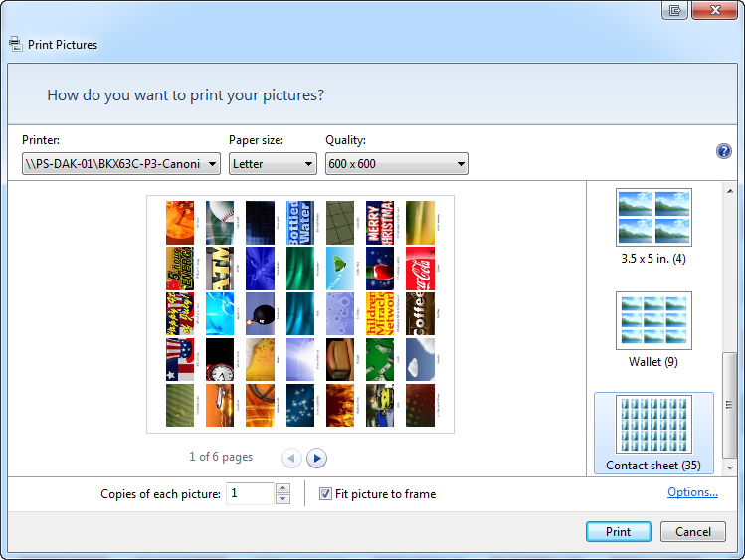
Task: Click the previous page arrow button
Action: pos(291,458)
